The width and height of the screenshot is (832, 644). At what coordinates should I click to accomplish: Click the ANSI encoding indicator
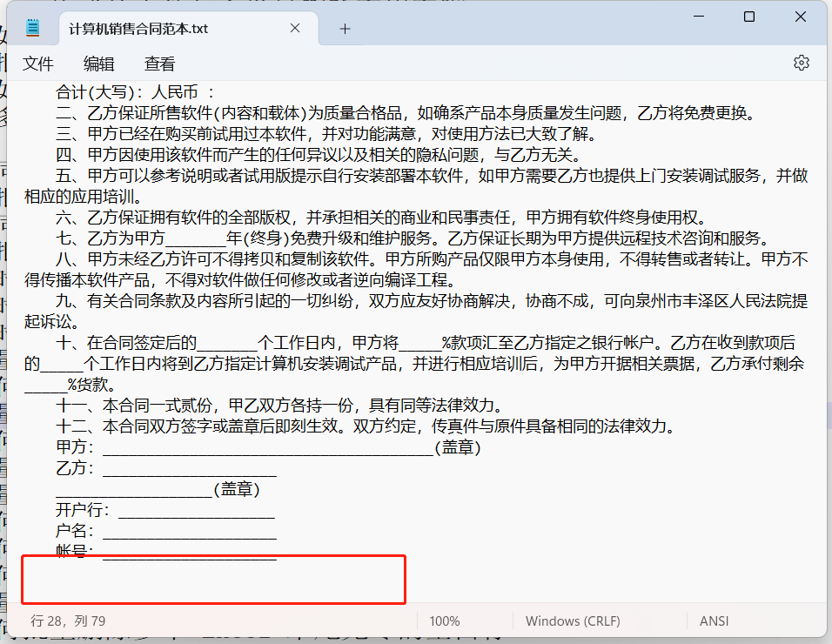[714, 621]
